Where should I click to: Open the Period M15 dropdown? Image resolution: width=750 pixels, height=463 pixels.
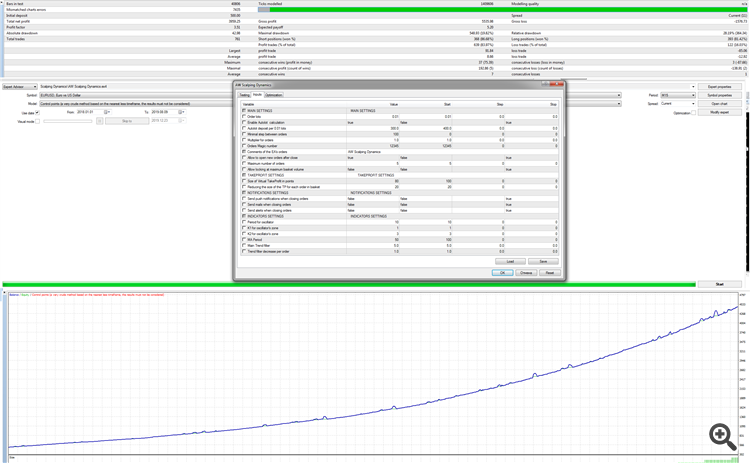pyautogui.click(x=678, y=95)
